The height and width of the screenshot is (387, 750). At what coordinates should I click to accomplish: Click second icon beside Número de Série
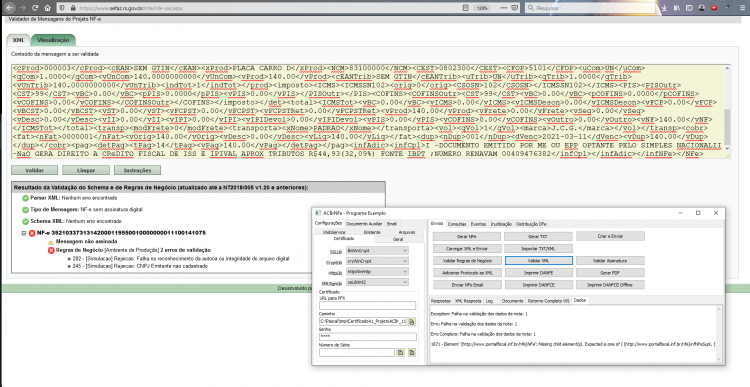(412, 353)
